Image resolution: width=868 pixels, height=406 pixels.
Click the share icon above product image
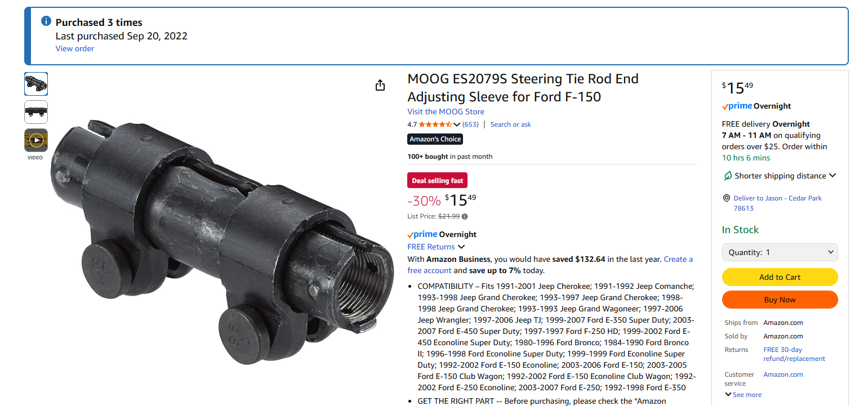click(x=380, y=85)
